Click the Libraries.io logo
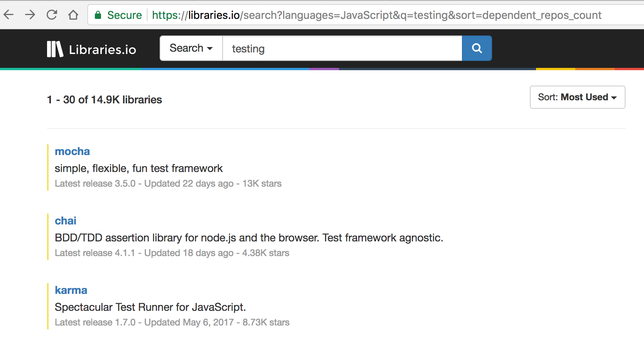The width and height of the screenshot is (644, 344). click(91, 49)
